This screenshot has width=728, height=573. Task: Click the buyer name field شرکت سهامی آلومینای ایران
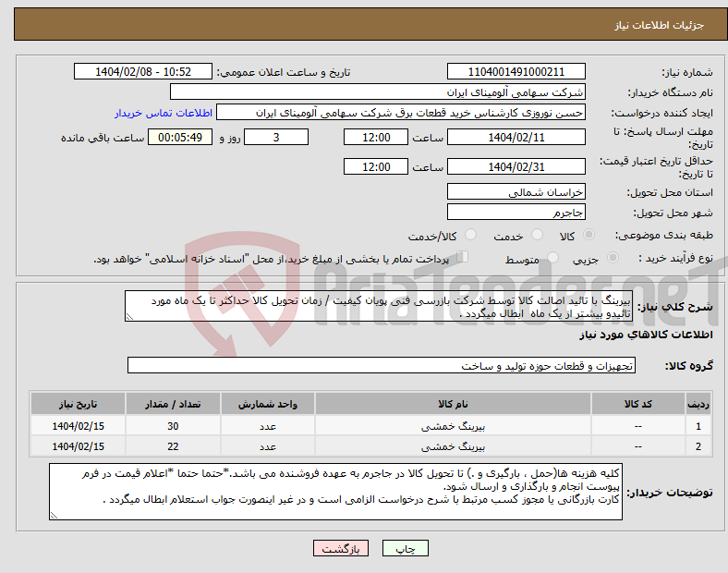point(378,91)
